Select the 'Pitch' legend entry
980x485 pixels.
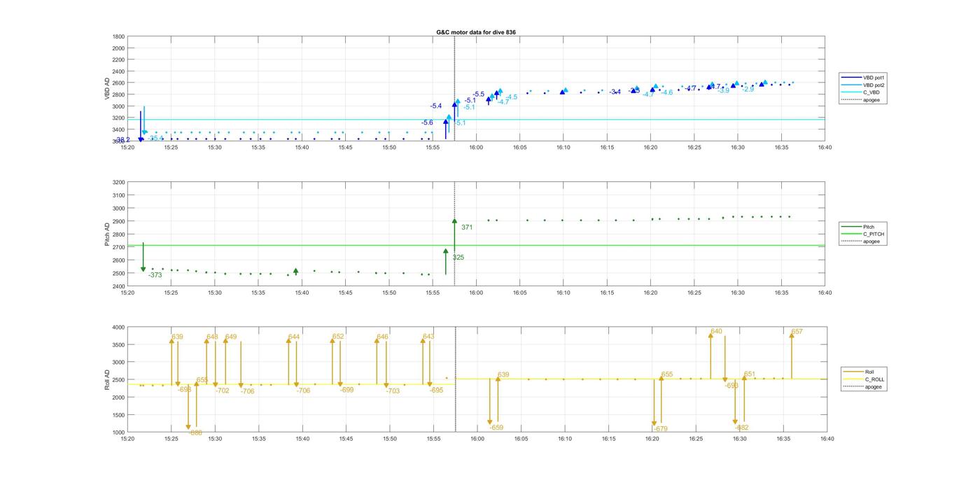pos(869,227)
